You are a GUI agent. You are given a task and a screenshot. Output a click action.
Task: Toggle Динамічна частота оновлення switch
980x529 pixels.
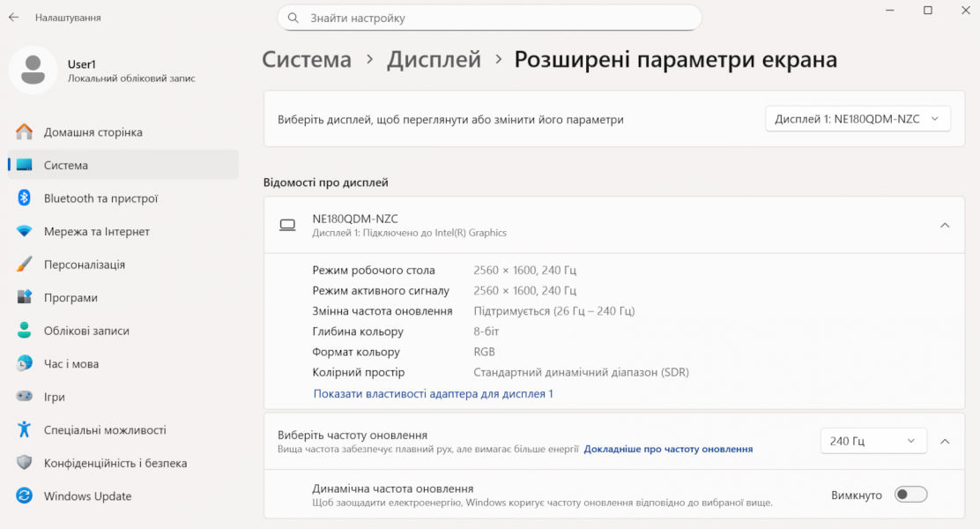tap(910, 495)
